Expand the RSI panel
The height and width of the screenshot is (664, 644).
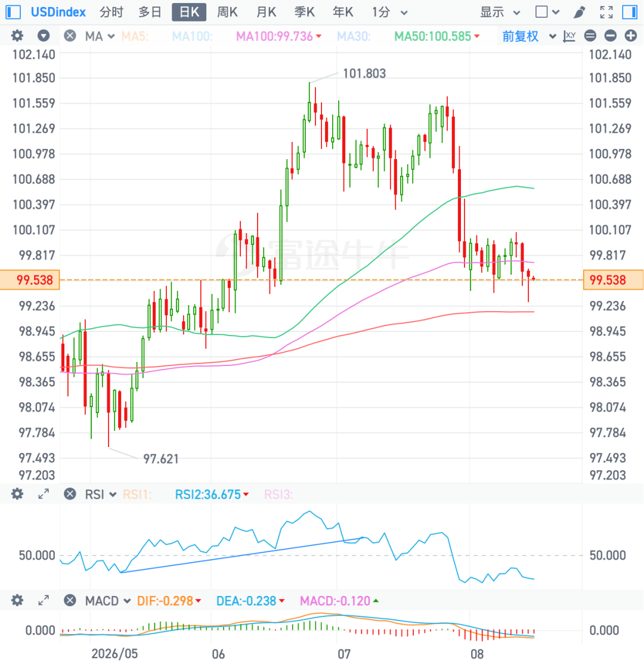click(x=43, y=494)
